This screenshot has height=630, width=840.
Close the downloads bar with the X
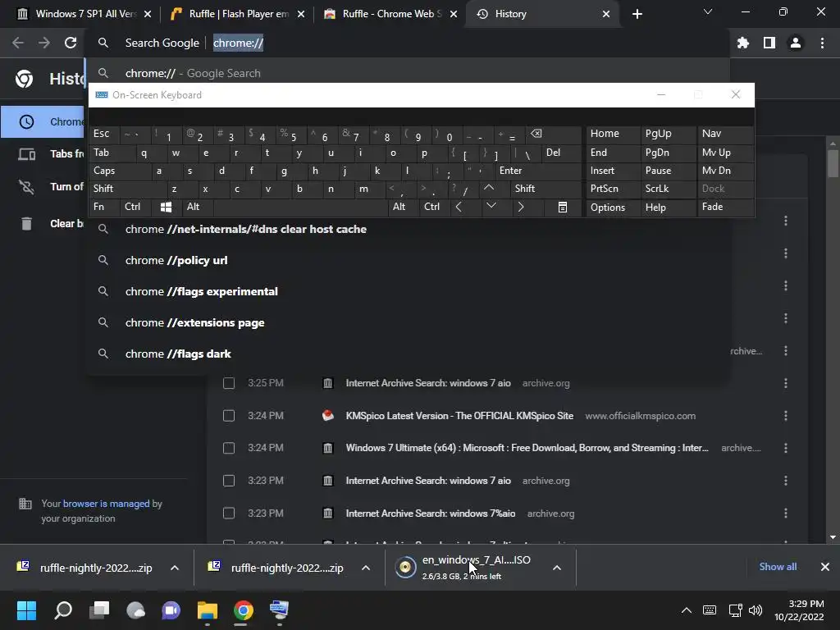point(825,567)
